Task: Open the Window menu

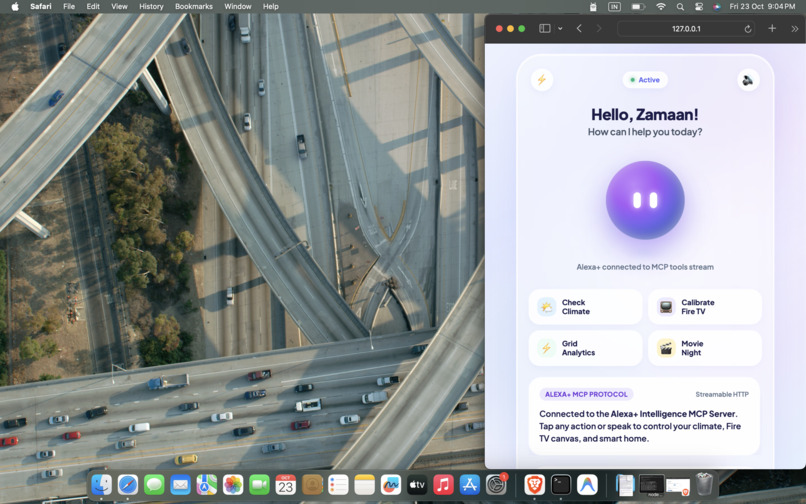Action: pyautogui.click(x=237, y=6)
